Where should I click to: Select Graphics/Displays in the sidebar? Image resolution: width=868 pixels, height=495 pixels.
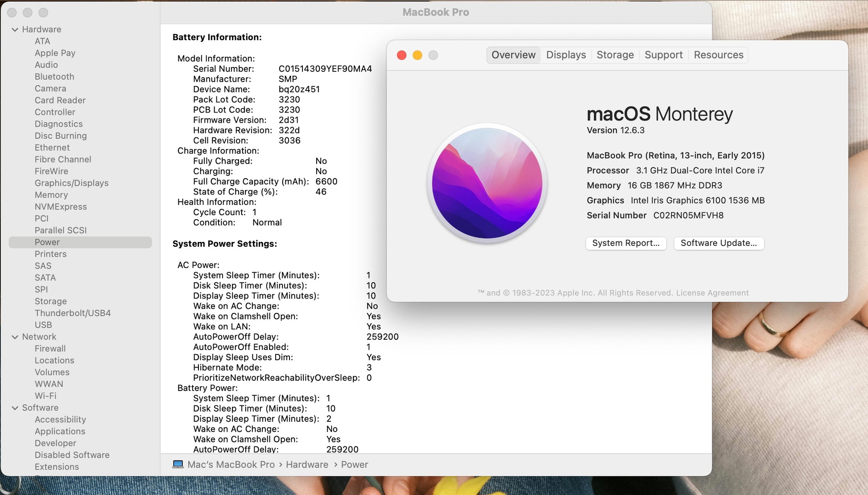tap(71, 183)
